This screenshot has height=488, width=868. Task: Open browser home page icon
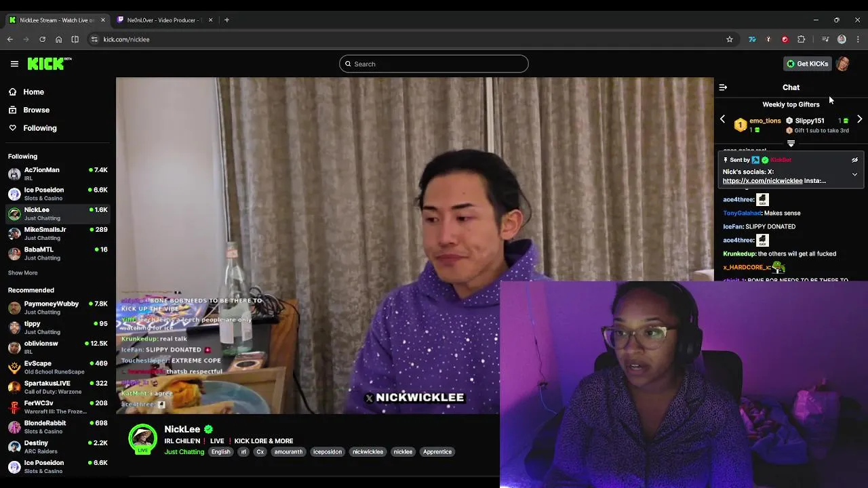coord(58,39)
